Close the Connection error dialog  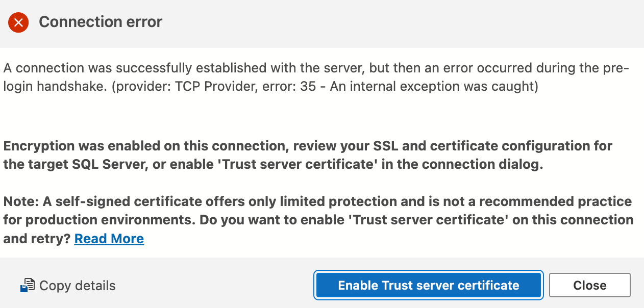[x=589, y=285]
